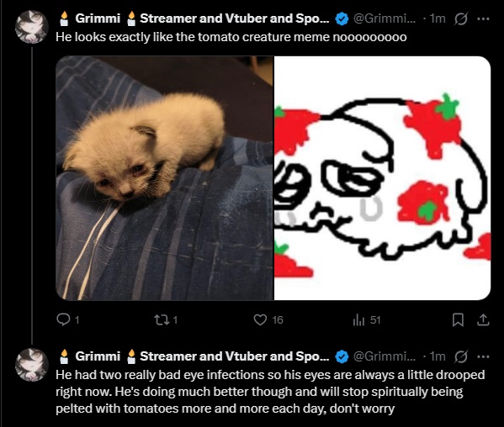Viewport: 504px width, 427px height.
Task: Open the share icon on the first tweet
Action: [483, 319]
